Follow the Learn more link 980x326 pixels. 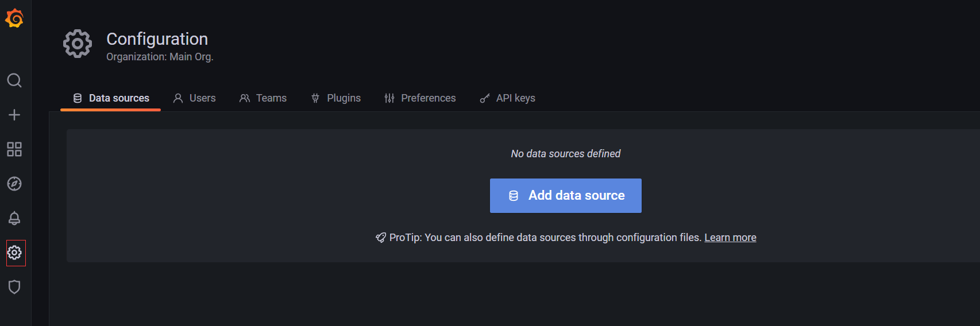coord(730,238)
